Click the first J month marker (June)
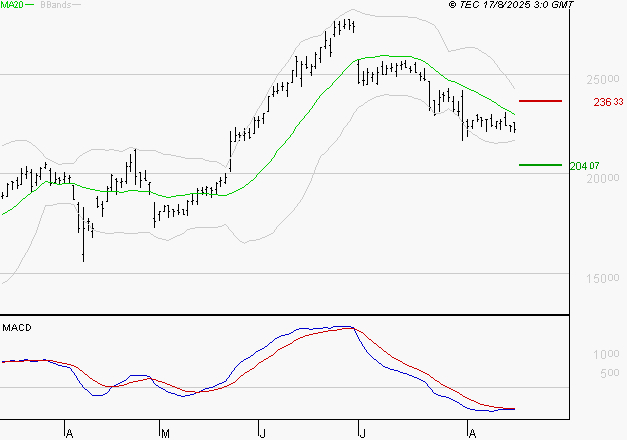 262,433
